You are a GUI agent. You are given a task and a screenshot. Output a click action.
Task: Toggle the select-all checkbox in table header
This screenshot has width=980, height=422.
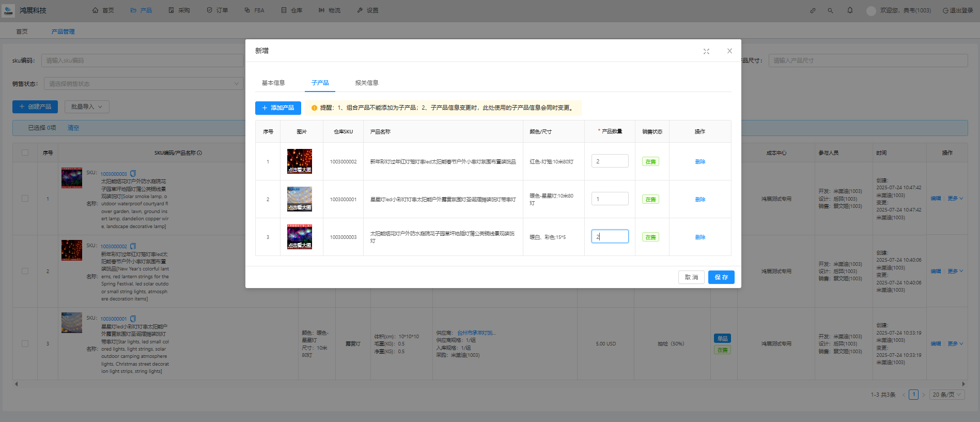coord(25,153)
